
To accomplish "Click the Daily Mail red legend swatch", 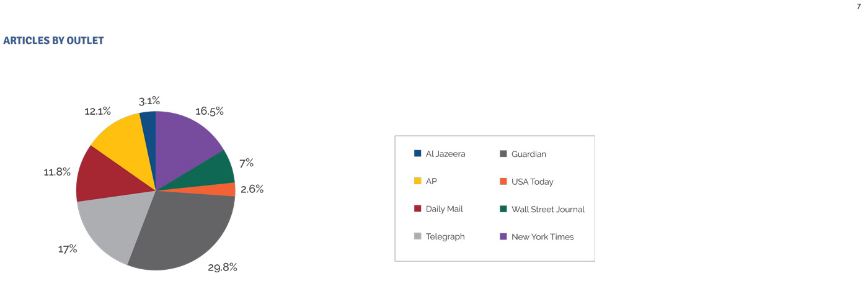I will [x=417, y=209].
